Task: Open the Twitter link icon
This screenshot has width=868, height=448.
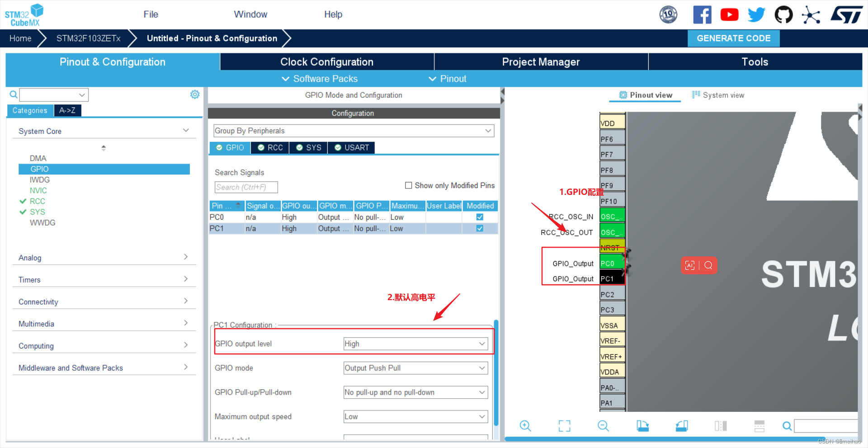Action: click(756, 14)
